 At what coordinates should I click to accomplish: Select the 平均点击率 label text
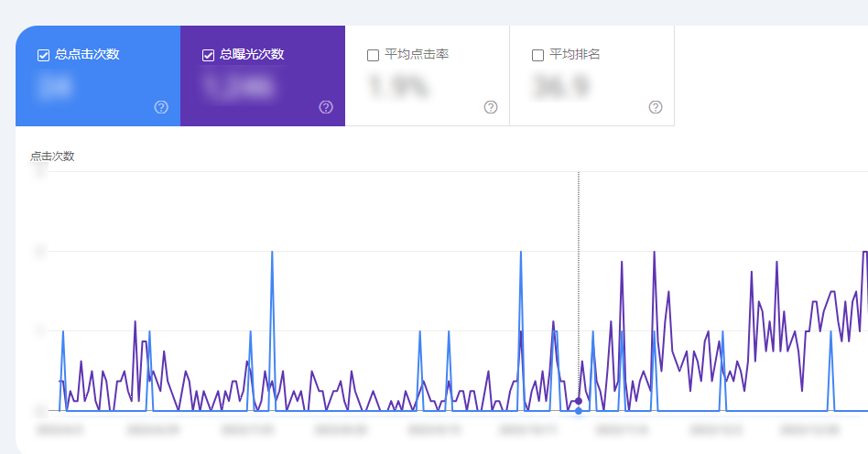click(417, 54)
